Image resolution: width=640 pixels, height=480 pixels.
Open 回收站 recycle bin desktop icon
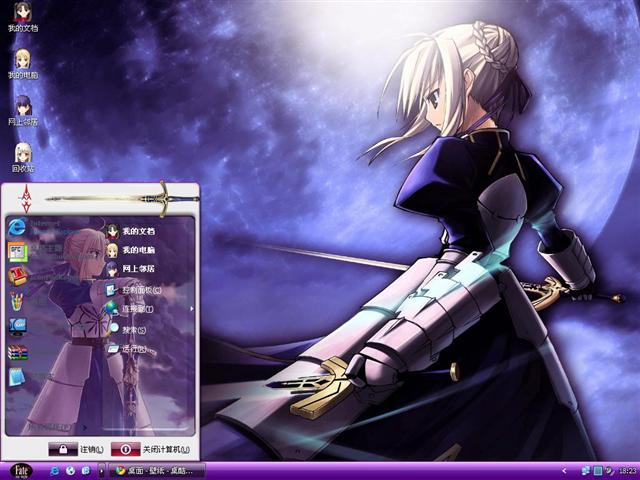tap(23, 157)
